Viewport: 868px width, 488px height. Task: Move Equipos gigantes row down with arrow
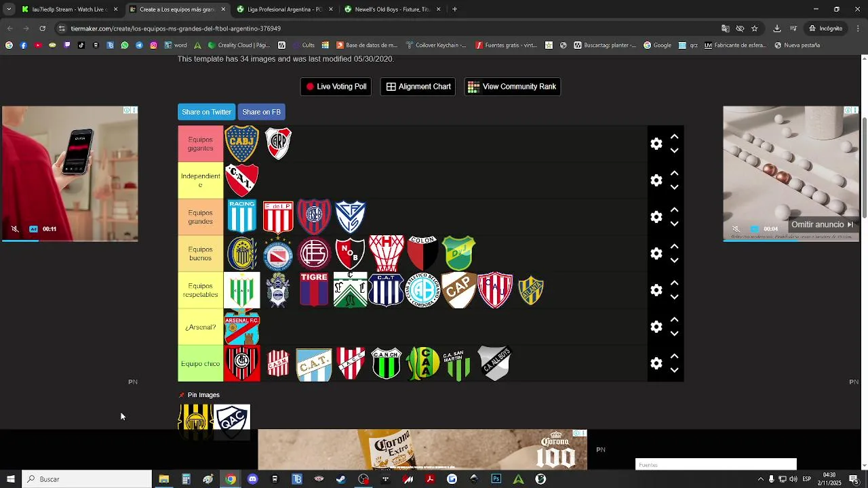tap(674, 150)
